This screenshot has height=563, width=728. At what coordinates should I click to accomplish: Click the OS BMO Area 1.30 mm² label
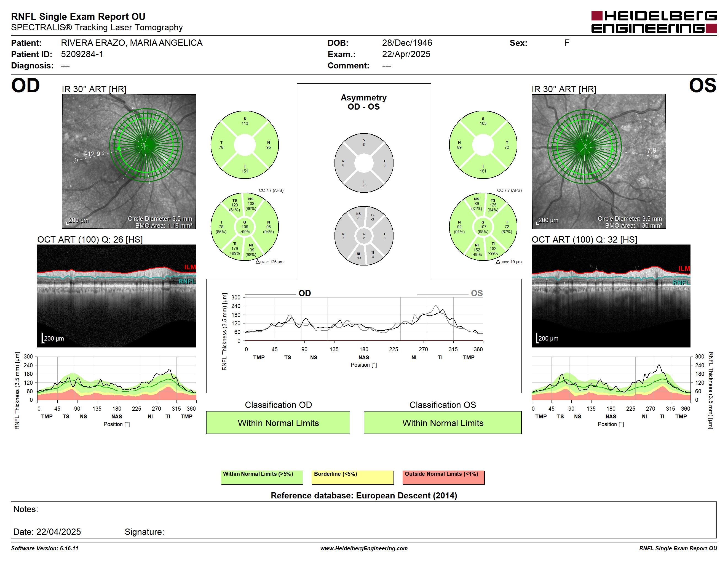pyautogui.click(x=634, y=226)
